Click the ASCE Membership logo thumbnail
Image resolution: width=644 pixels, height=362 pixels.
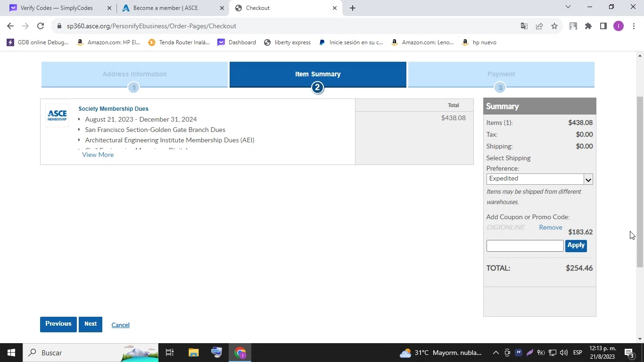[x=57, y=115]
